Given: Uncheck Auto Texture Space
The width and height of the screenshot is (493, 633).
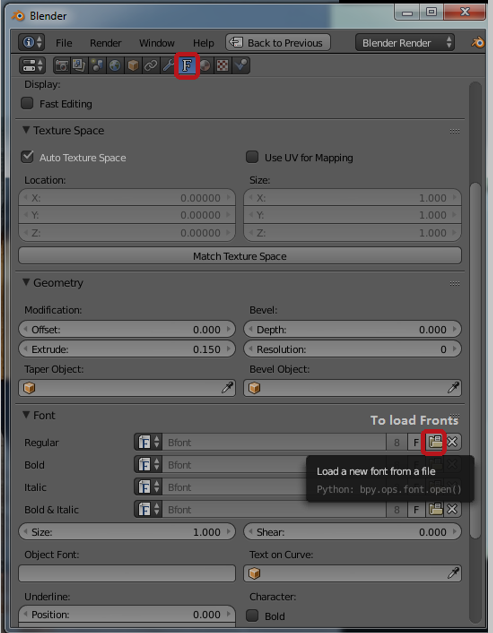Looking at the screenshot, I should coord(27,157).
